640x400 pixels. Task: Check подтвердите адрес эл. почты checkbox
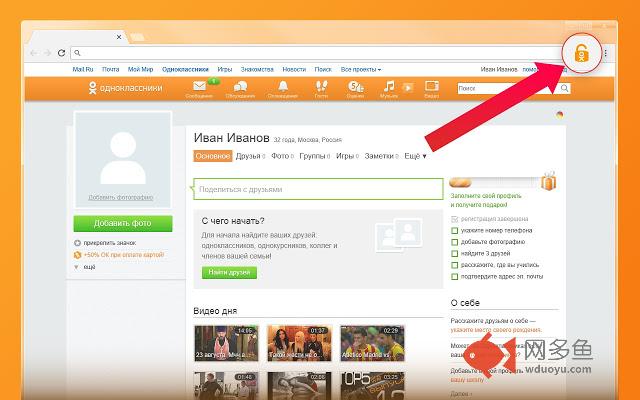(454, 276)
